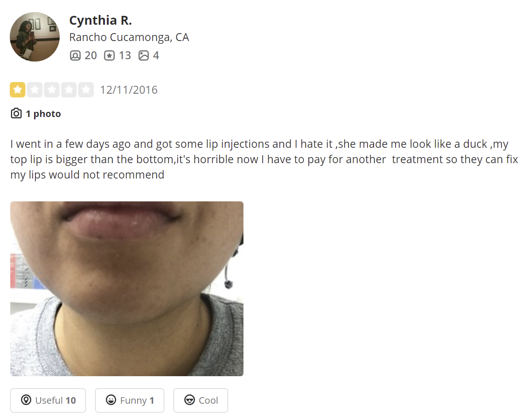Viewport: 528px width, 420px height.
Task: Click the yellow first rating star
Action: pos(18,90)
